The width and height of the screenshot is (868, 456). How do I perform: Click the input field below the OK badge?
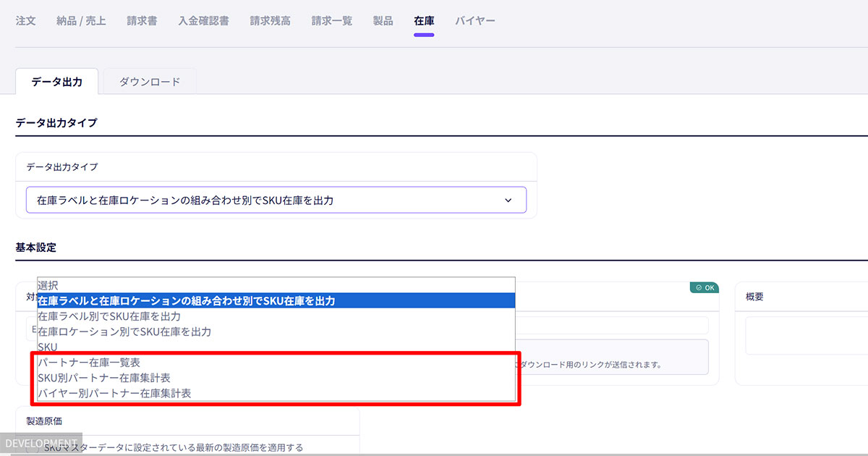coord(612,325)
